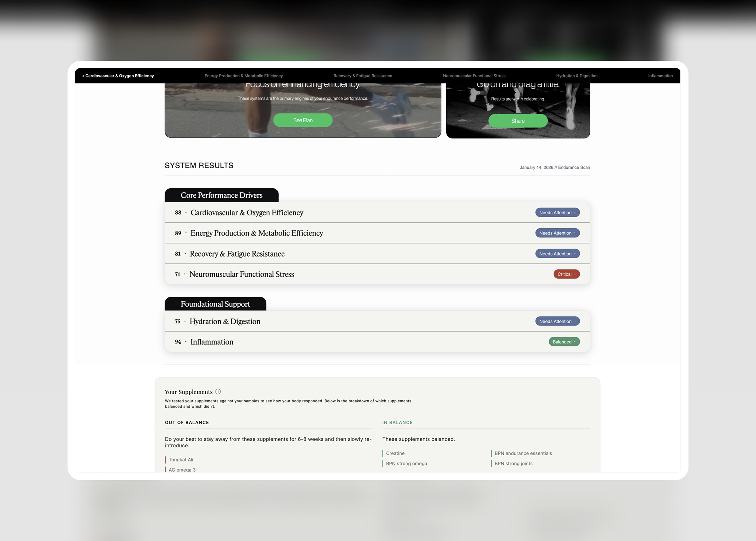
Task: Select the Inflammation nav tab
Action: [660, 76]
